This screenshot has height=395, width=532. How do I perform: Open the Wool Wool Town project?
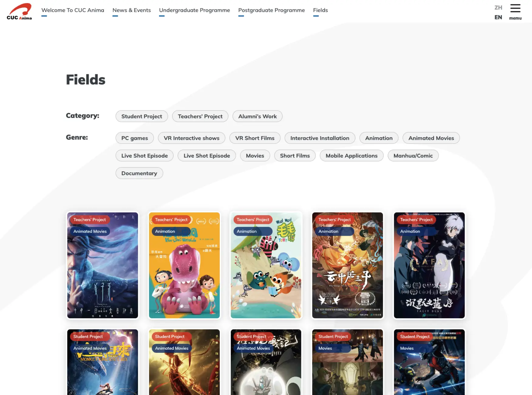point(266,265)
